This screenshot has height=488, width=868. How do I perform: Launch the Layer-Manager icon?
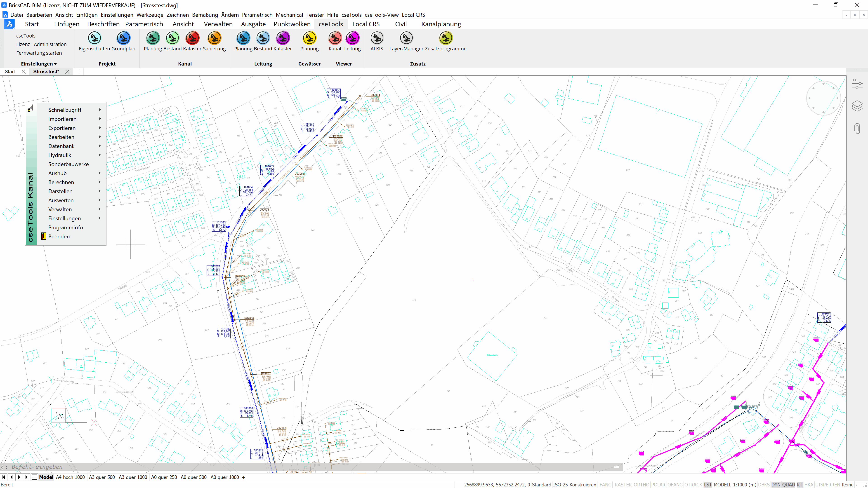pyautogui.click(x=406, y=38)
